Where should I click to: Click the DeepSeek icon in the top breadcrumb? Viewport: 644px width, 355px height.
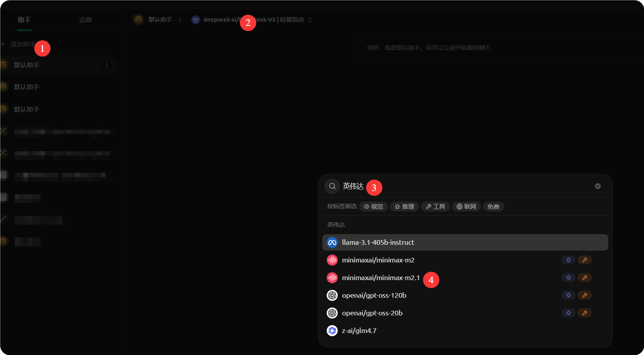(196, 19)
